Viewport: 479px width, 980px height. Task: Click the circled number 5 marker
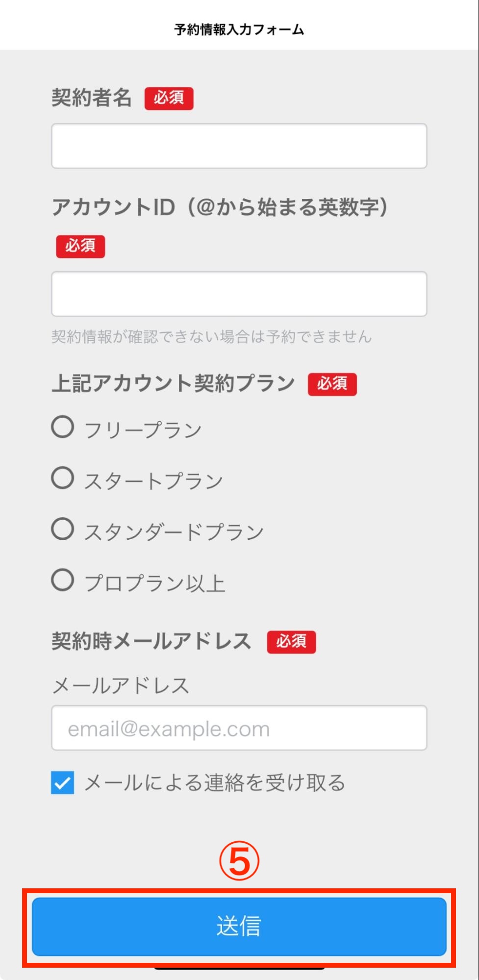(239, 861)
